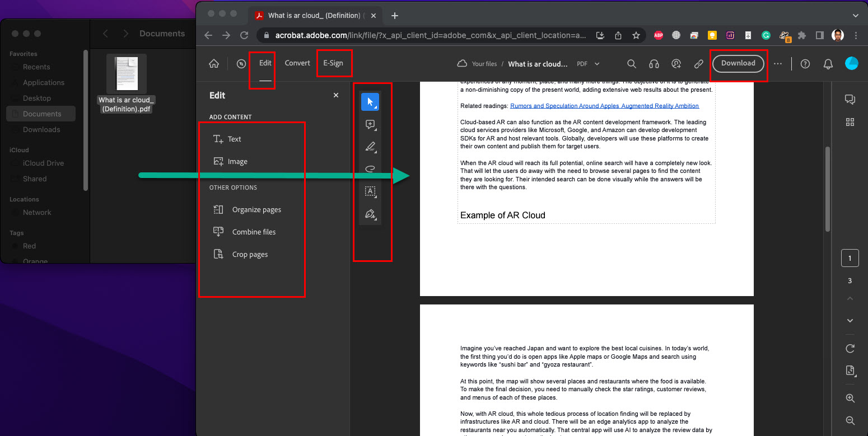Open the Grammarly extension icon
Screen dimensions: 868x436
(x=766, y=35)
